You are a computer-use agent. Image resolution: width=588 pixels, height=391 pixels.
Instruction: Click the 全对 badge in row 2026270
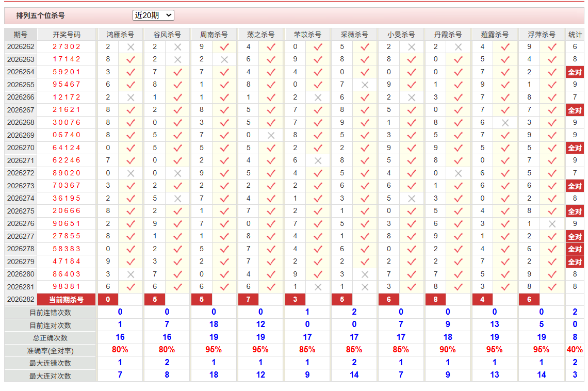coord(575,148)
